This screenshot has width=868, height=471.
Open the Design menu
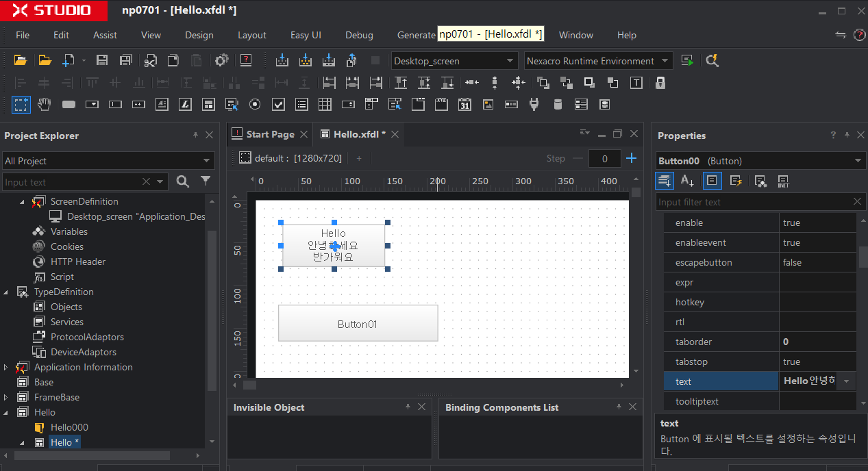199,35
